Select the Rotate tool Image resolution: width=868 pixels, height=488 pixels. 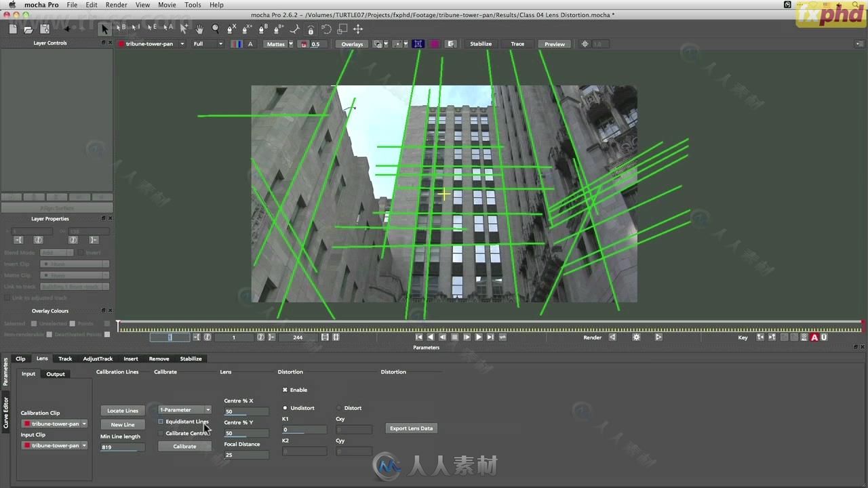(326, 29)
